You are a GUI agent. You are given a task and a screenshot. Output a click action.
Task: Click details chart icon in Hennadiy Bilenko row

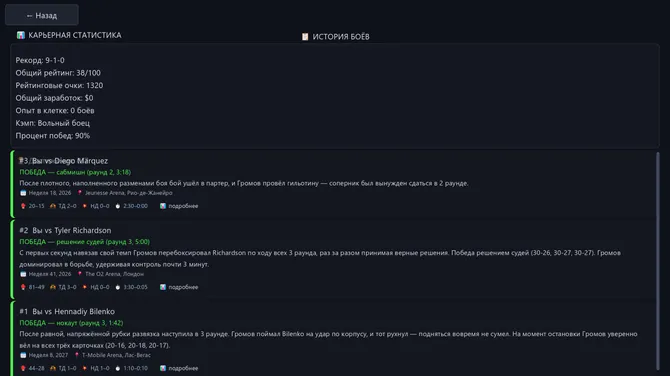pyautogui.click(x=163, y=368)
